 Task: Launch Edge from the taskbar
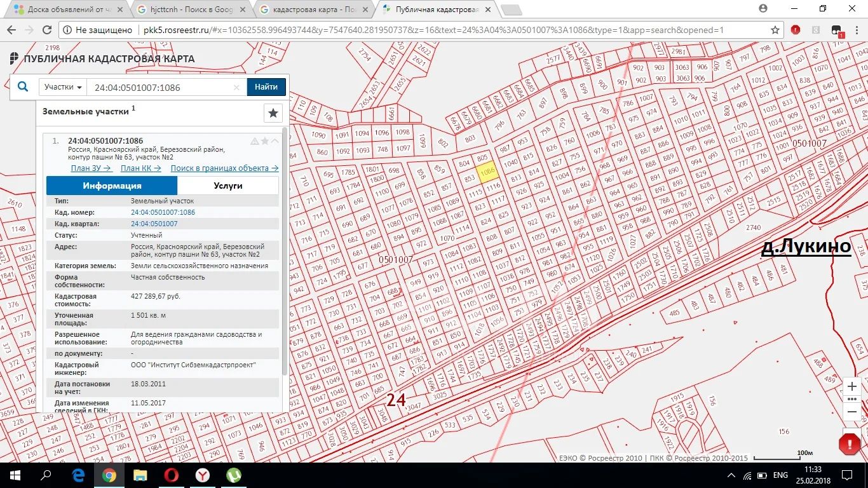click(79, 475)
